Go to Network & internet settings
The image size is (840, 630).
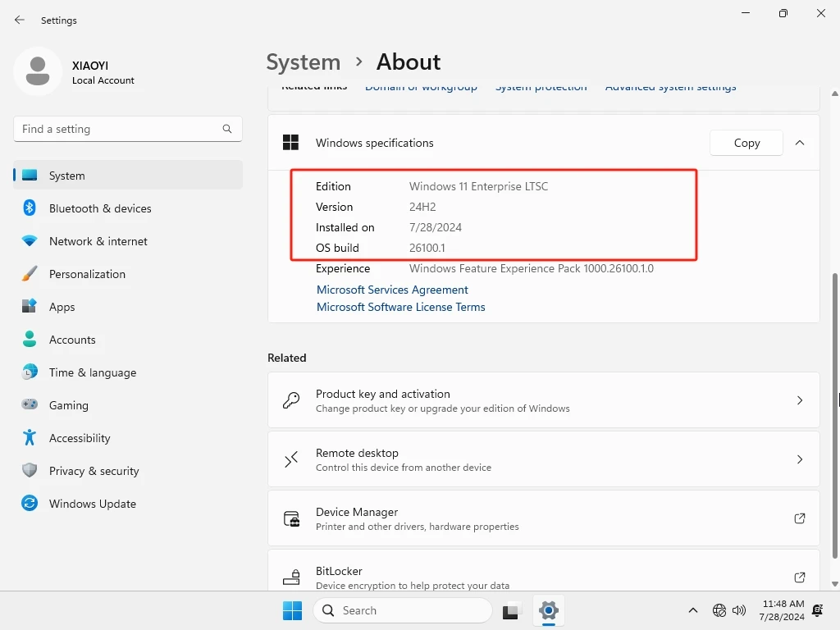(x=127, y=241)
